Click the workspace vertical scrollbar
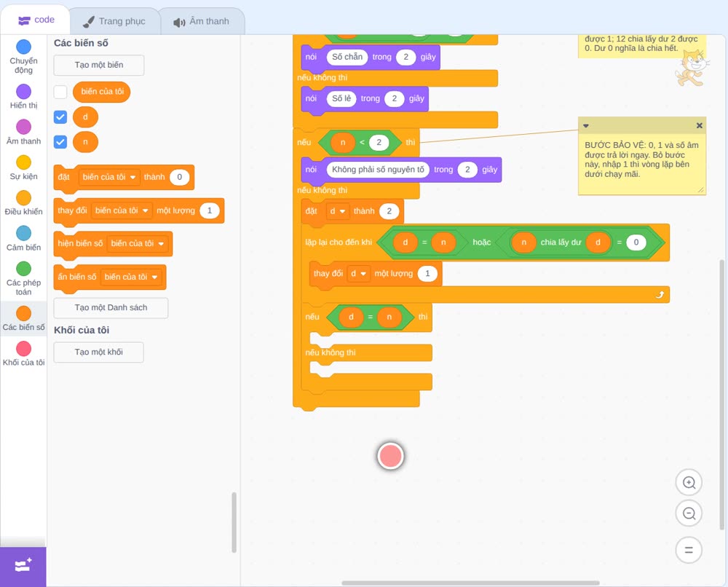728x587 pixels. [x=721, y=395]
